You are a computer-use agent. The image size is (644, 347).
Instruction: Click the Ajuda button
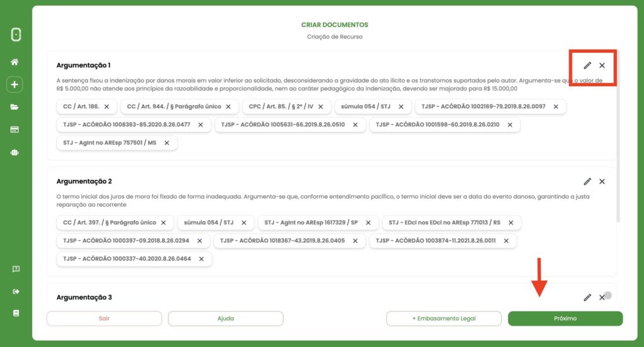(225, 319)
